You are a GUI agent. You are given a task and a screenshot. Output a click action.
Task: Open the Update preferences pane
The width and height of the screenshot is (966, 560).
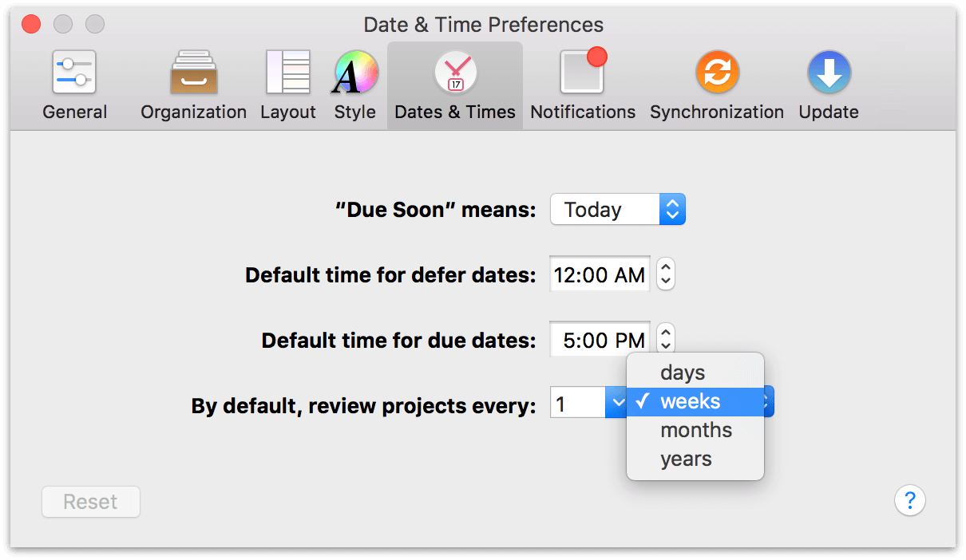tap(829, 85)
